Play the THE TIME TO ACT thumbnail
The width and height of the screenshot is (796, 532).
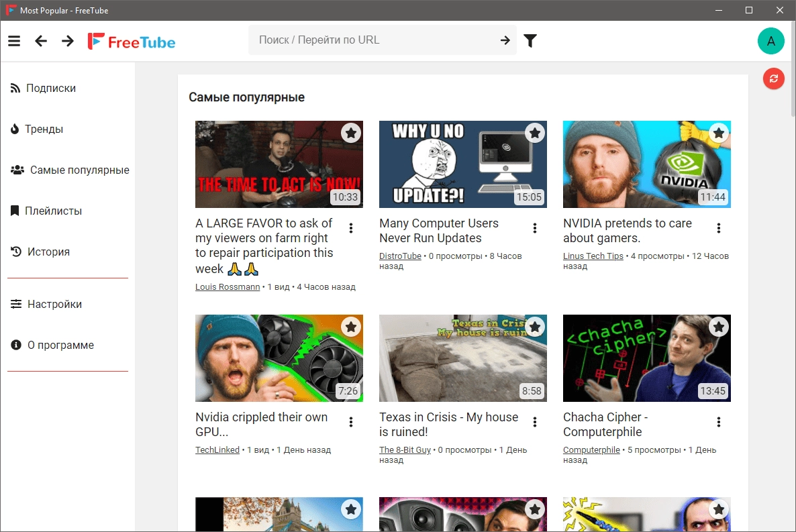[279, 164]
